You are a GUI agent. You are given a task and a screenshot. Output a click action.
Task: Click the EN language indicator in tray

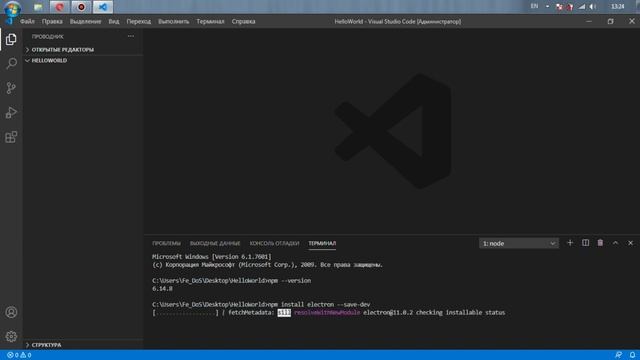(x=534, y=6)
